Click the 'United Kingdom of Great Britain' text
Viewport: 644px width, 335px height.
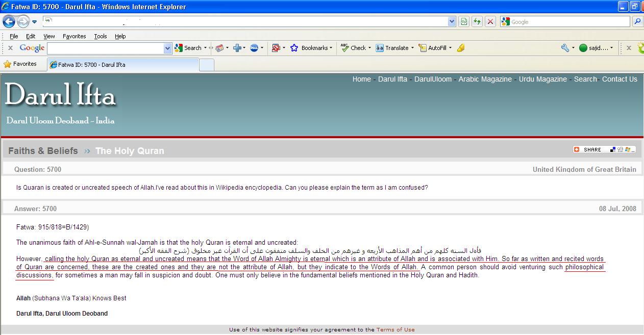(x=584, y=169)
